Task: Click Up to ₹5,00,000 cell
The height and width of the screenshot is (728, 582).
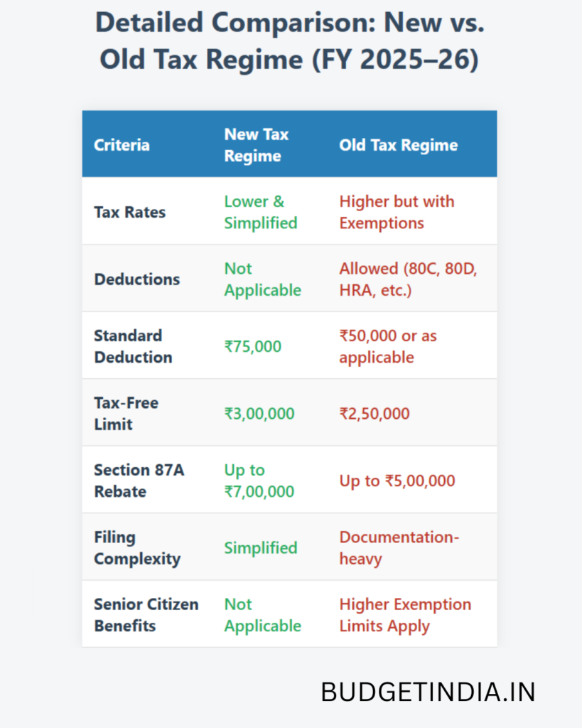Action: tap(397, 481)
